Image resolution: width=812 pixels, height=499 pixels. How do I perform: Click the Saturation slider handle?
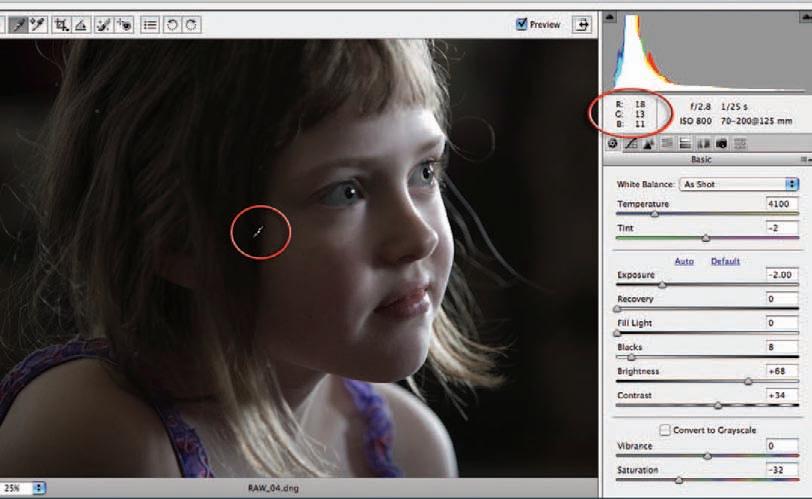679,480
